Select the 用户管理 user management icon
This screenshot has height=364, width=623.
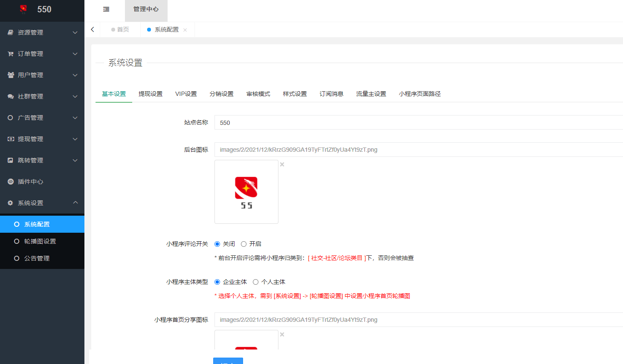click(10, 75)
